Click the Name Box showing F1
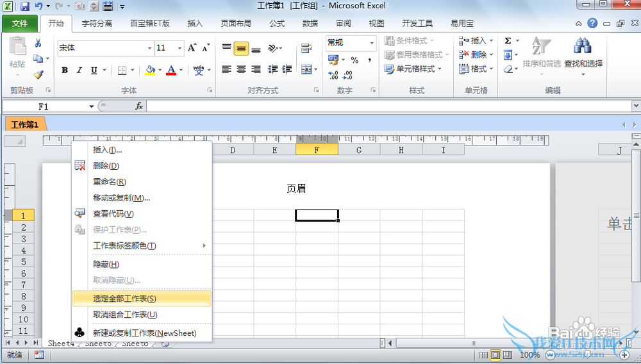The height and width of the screenshot is (364, 641). [44, 106]
